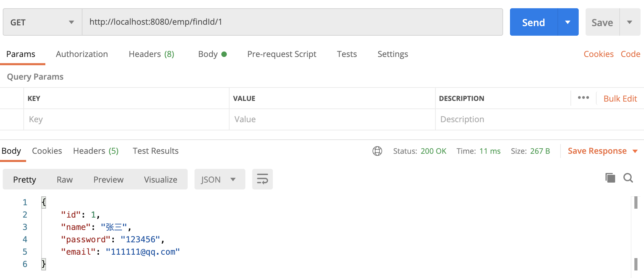Select the Visualize response view

[x=160, y=179]
